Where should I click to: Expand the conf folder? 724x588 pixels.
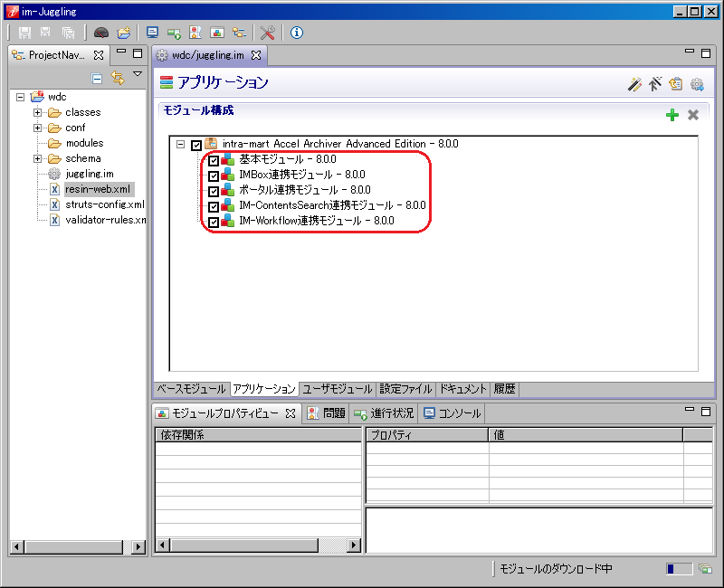click(x=37, y=128)
